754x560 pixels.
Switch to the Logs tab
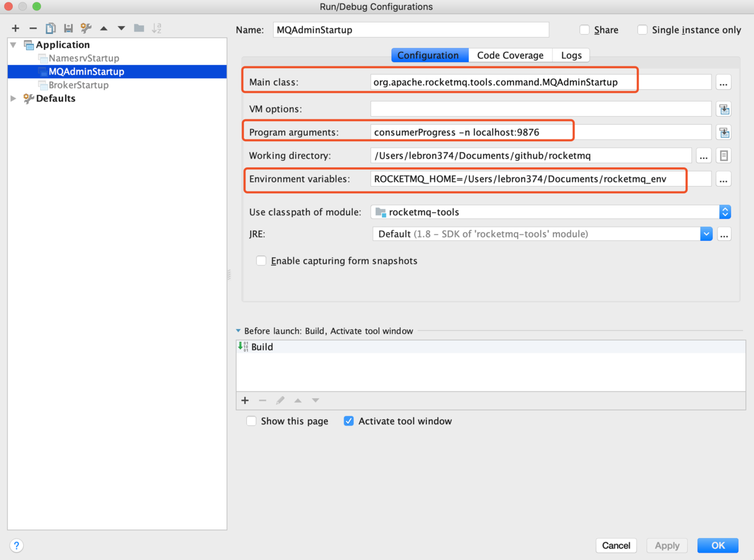click(x=571, y=55)
